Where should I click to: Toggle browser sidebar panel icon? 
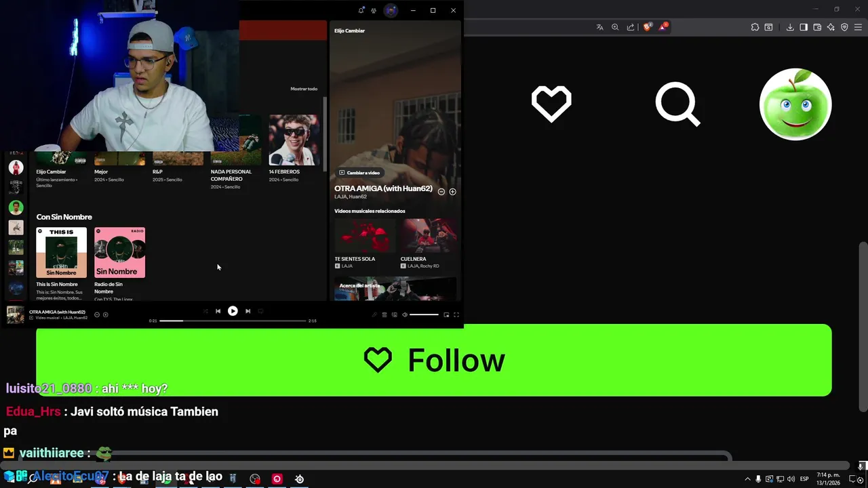[x=804, y=27]
